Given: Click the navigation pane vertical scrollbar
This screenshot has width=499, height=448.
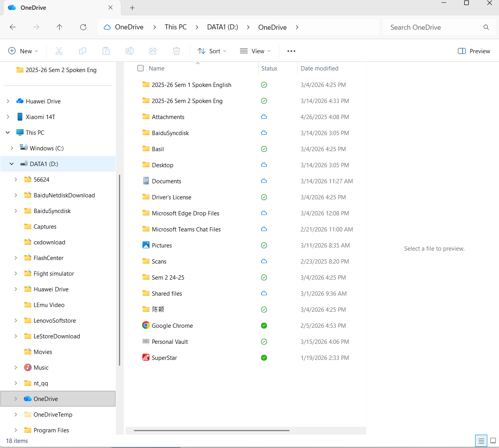Looking at the screenshot, I should pyautogui.click(x=119, y=270).
